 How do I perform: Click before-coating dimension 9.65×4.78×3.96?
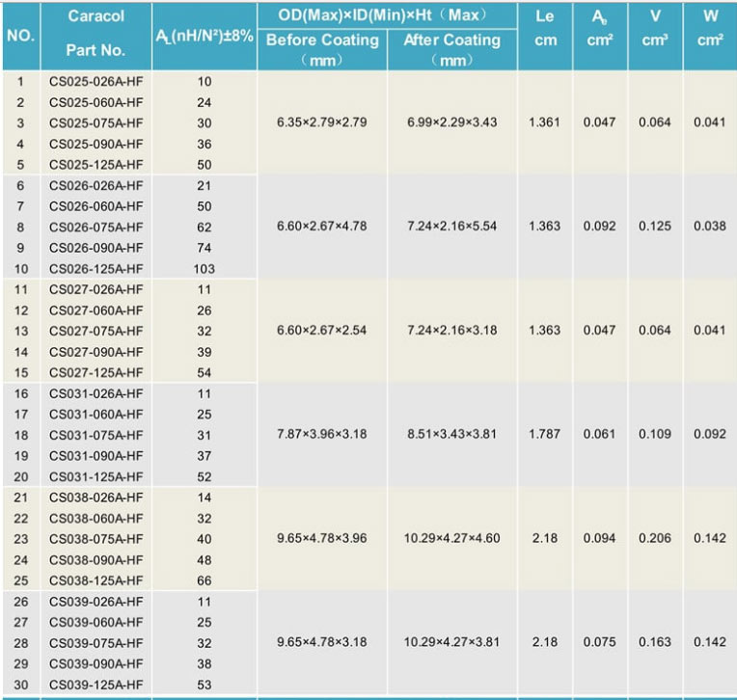tap(322, 538)
